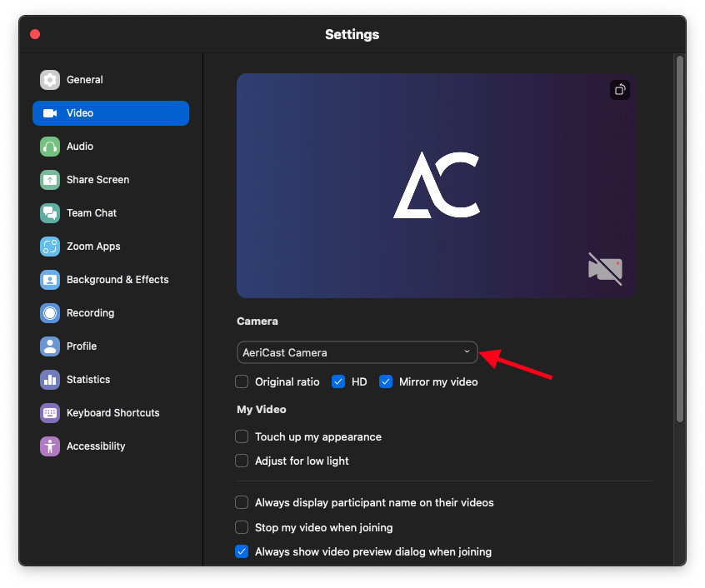This screenshot has height=588, width=705.
Task: Click the Team Chat bubbles icon
Action: [x=50, y=213]
